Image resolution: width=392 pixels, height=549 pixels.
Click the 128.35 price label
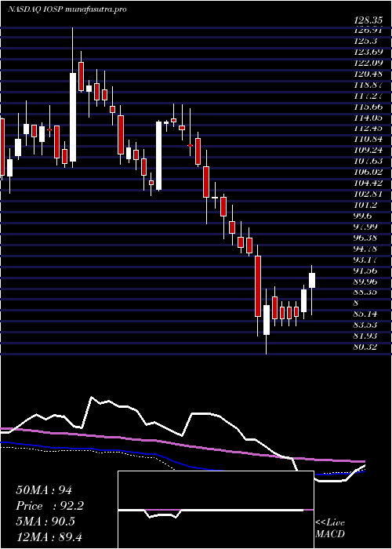pos(370,20)
